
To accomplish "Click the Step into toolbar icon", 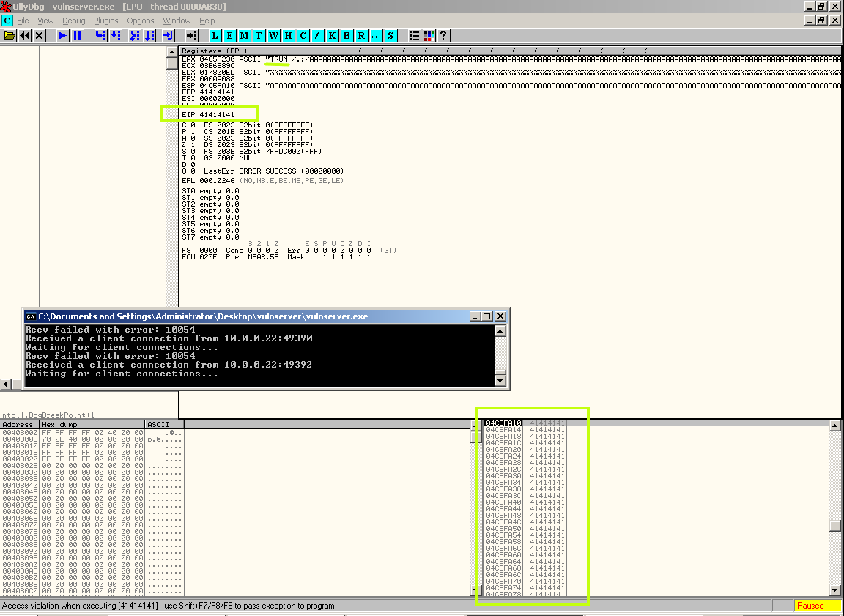I will 100,35.
